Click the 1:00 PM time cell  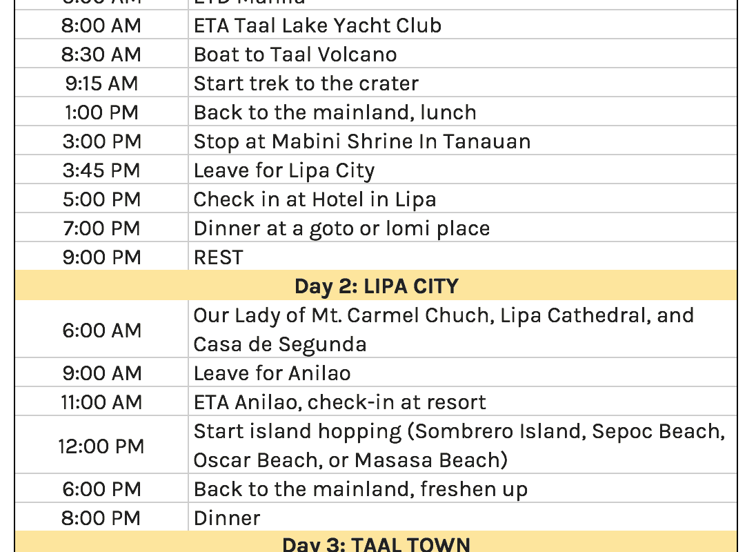point(101,112)
